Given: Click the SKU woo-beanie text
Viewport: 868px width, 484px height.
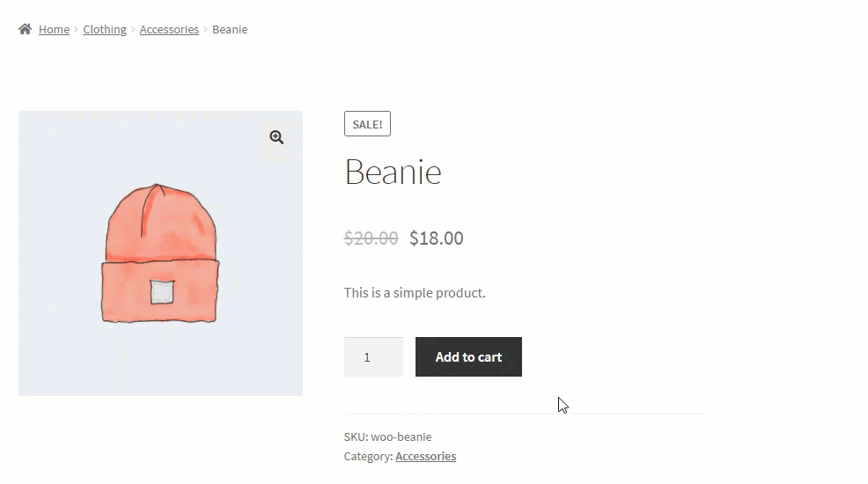Looking at the screenshot, I should coord(387,437).
